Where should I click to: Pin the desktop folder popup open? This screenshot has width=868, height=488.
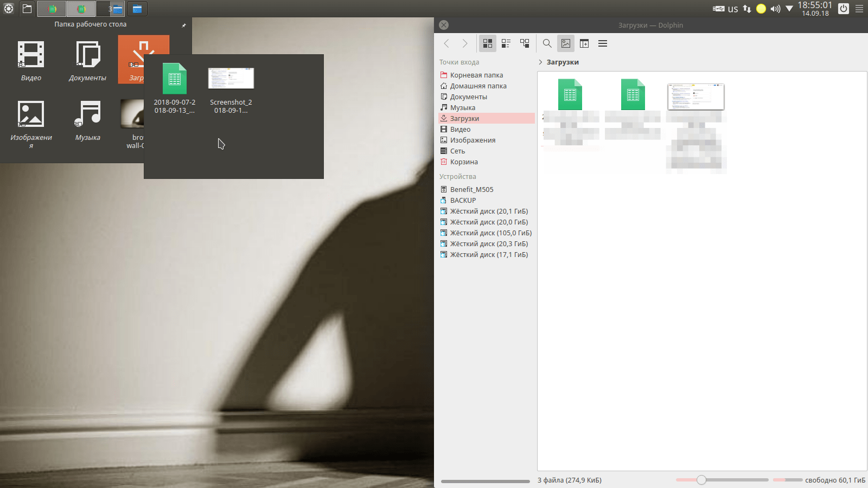183,25
